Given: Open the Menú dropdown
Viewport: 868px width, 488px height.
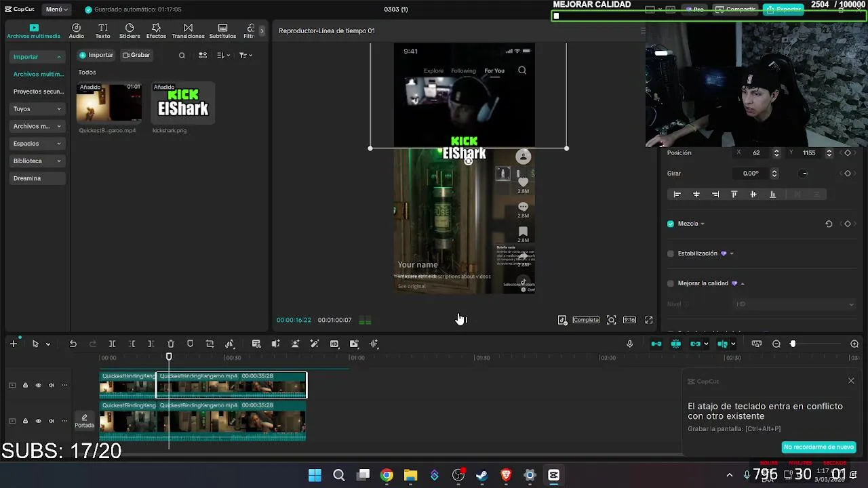Looking at the screenshot, I should [x=57, y=9].
